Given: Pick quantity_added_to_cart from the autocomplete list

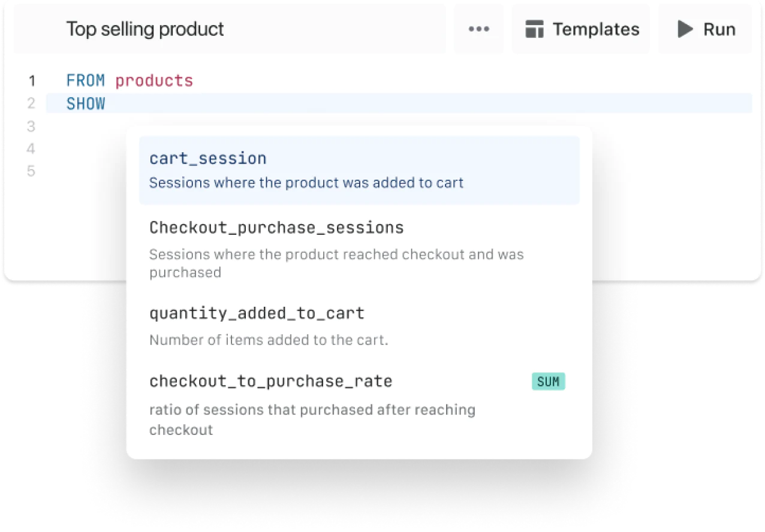Looking at the screenshot, I should click(x=257, y=313).
